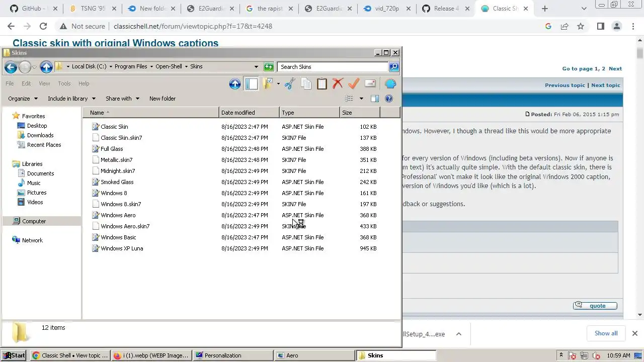This screenshot has width=644, height=362.
Task: Click the Forward arrow in Skins window
Action: tap(25, 67)
